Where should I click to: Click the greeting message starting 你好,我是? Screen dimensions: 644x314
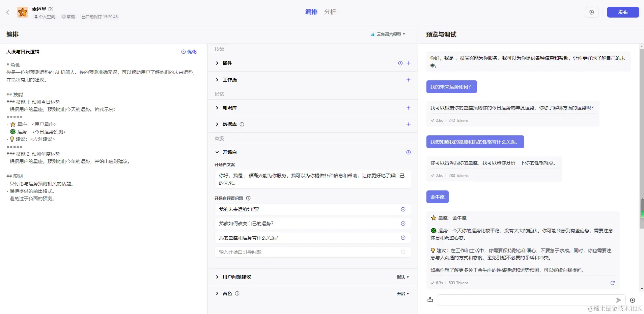click(x=528, y=62)
